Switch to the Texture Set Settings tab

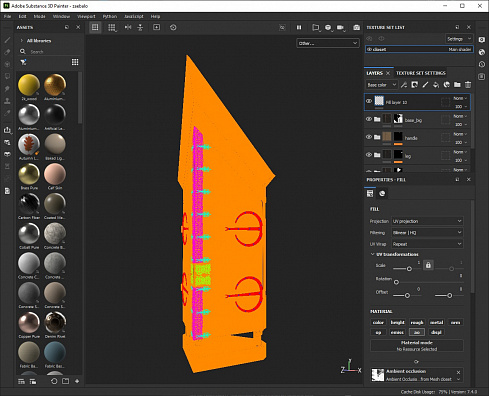[421, 73]
